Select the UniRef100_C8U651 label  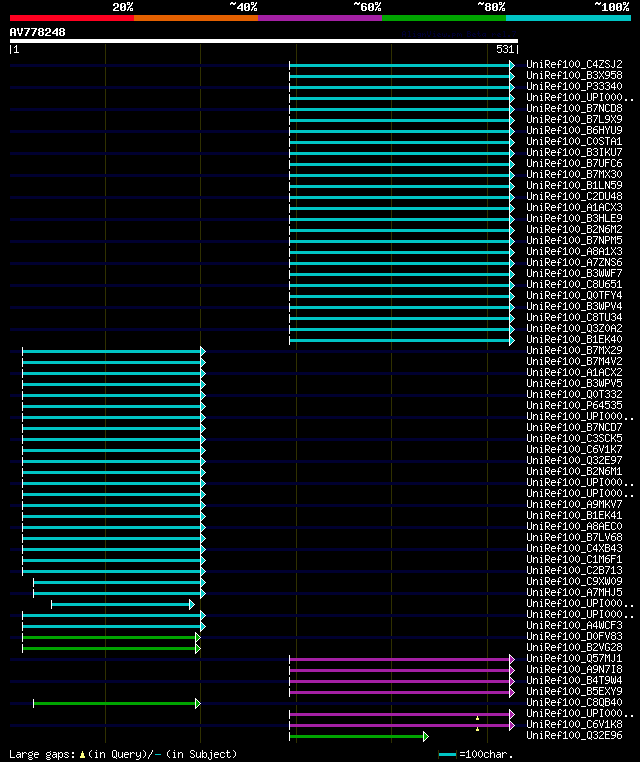coord(574,284)
